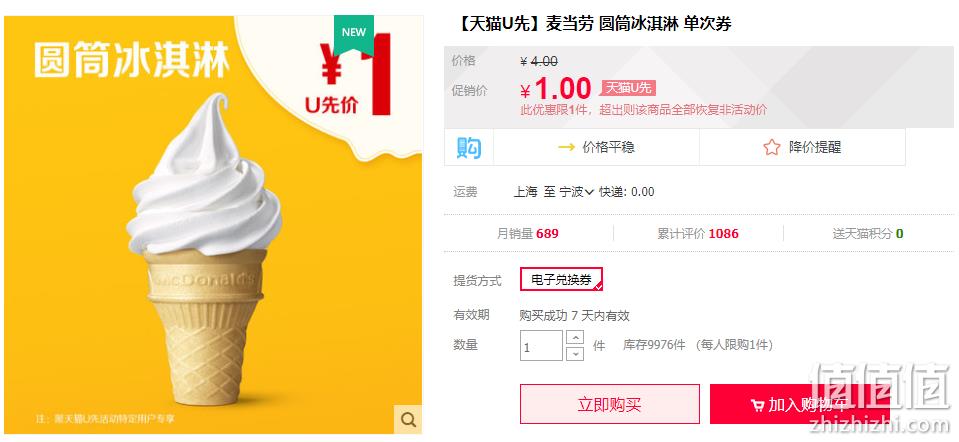
Task: Open the 宁波 destination city dropdown
Action: [577, 192]
